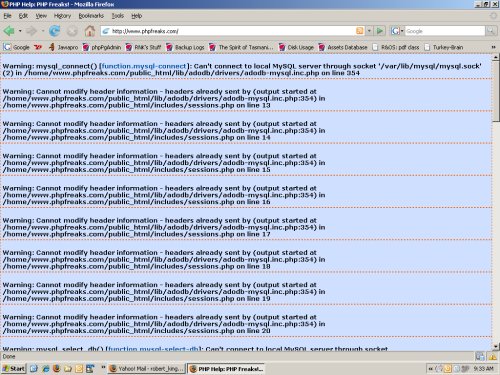Switch to Yahoo! Mail taskbar window

147,369
